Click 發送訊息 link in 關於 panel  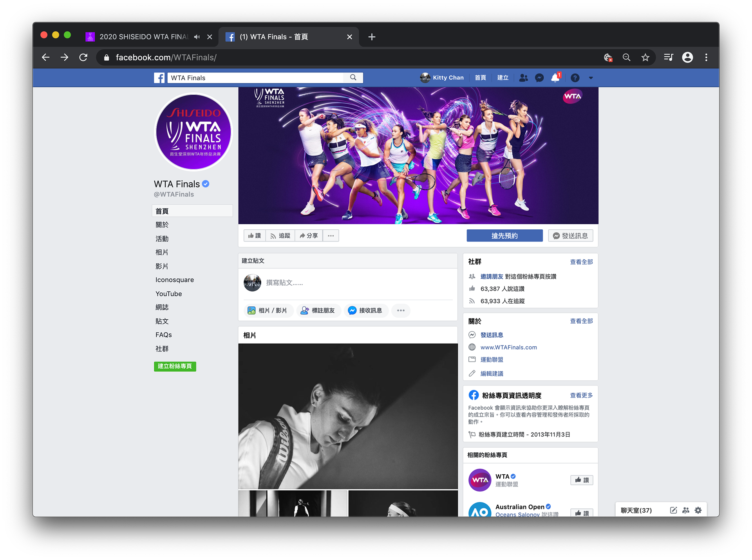point(492,335)
